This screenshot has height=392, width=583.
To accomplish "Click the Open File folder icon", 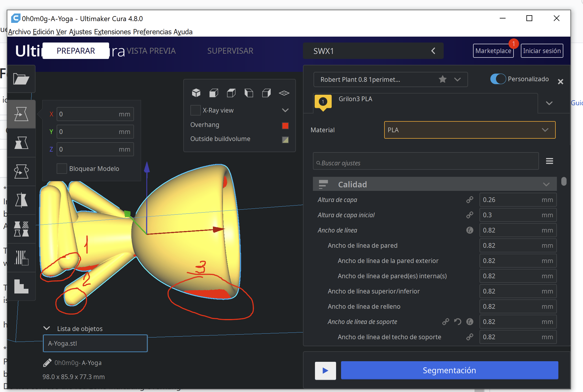I will (x=21, y=79).
